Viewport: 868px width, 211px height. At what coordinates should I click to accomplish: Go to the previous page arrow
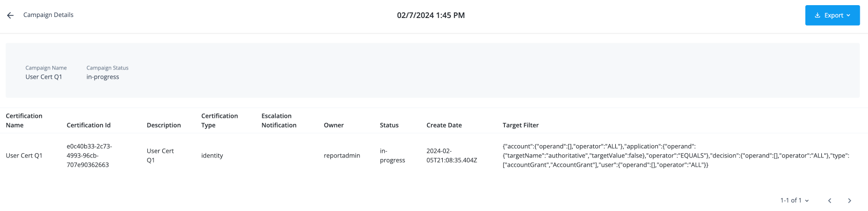[829, 201]
